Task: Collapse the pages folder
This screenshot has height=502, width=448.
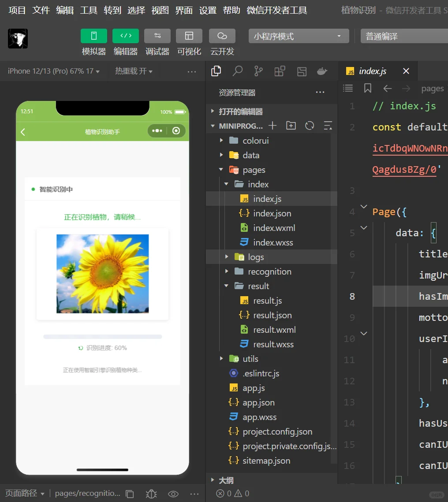Action: (272, 170)
